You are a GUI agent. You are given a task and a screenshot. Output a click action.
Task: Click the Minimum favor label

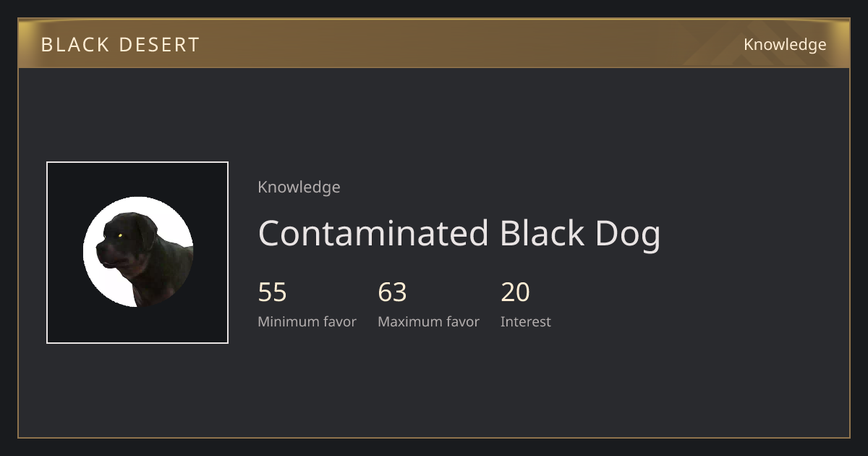pos(307,322)
